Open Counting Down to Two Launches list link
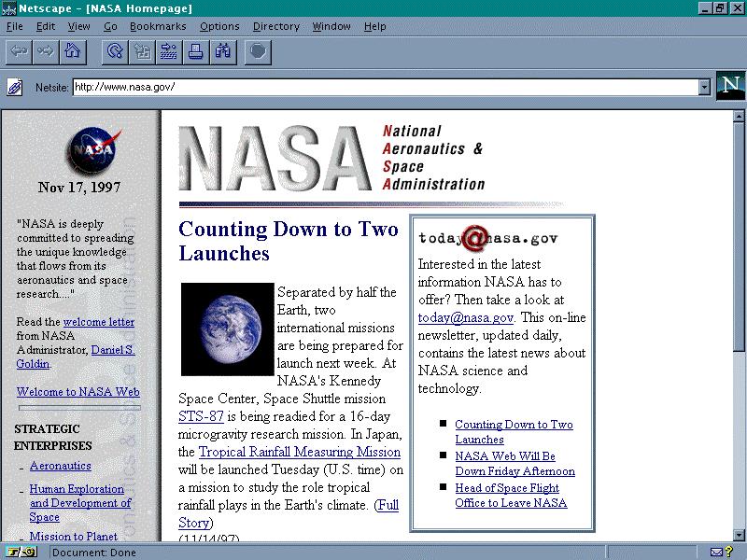Image resolution: width=747 pixels, height=560 pixels. [514, 432]
